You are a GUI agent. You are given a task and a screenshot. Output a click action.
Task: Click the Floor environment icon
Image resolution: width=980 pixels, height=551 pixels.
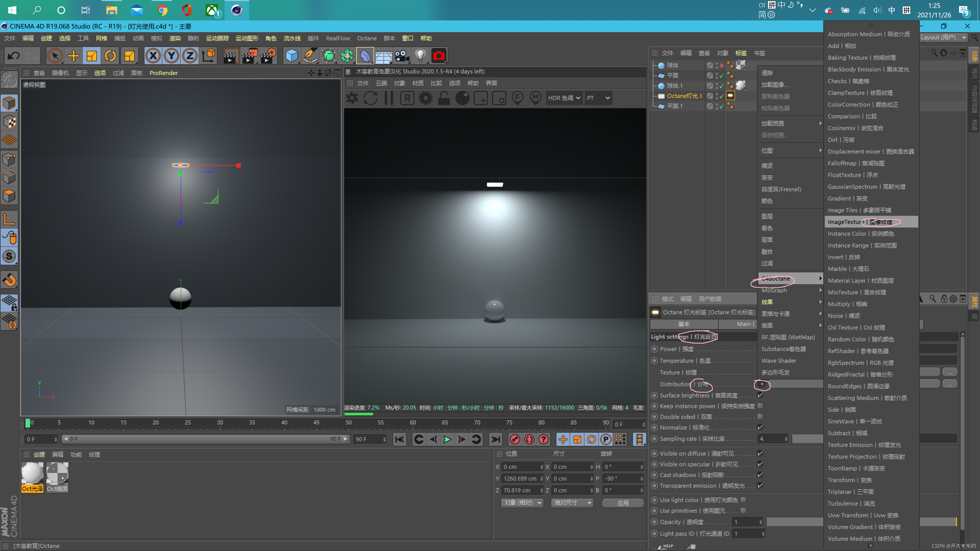pos(384,56)
